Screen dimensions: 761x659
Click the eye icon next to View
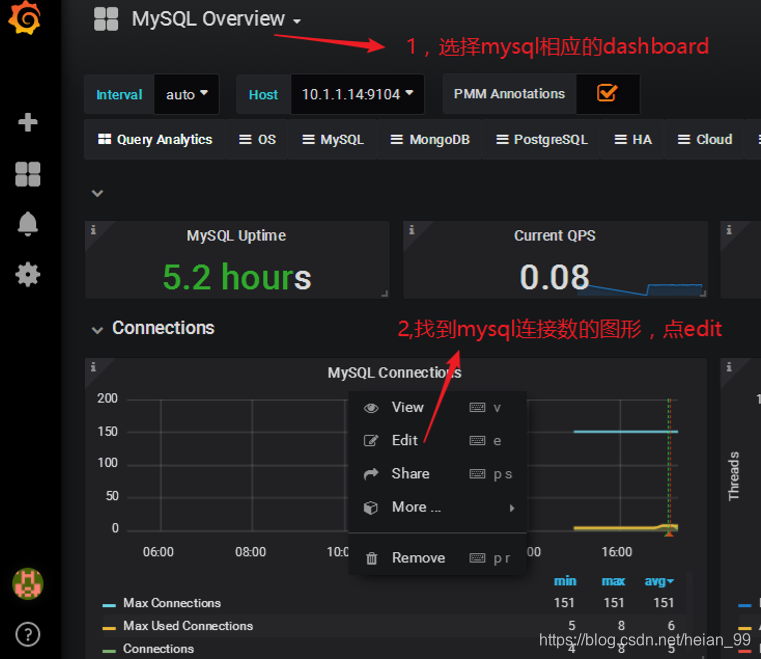[371, 408]
